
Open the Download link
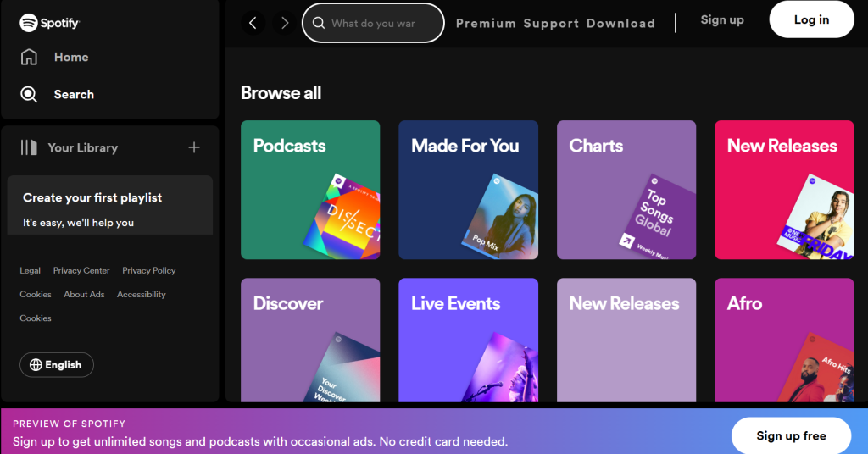click(620, 23)
